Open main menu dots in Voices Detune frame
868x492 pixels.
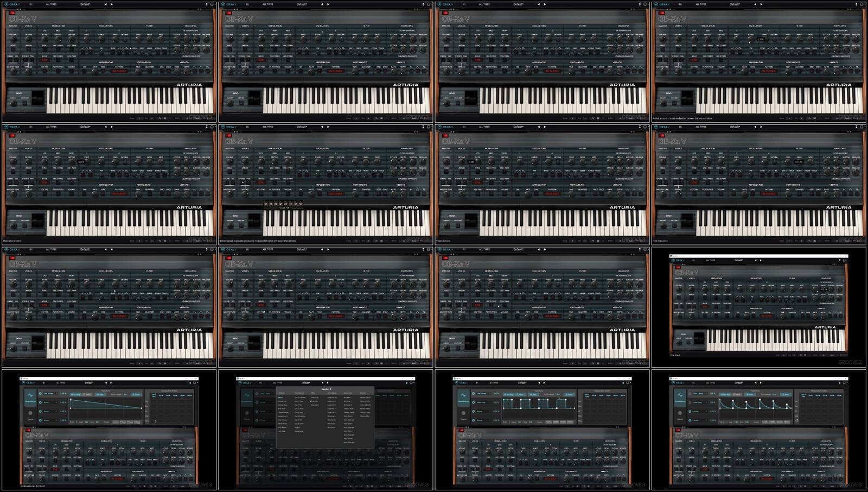639,127
